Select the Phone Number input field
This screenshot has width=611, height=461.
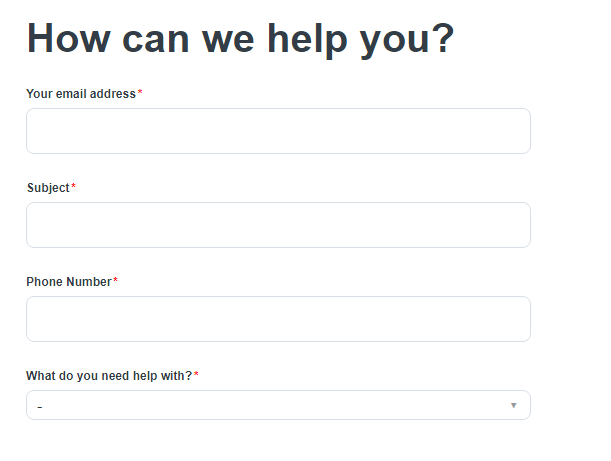278,319
